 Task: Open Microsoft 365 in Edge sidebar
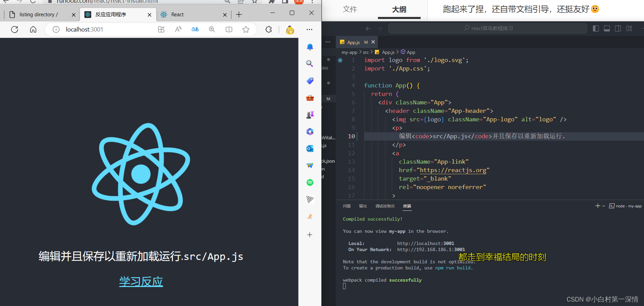[x=310, y=131]
